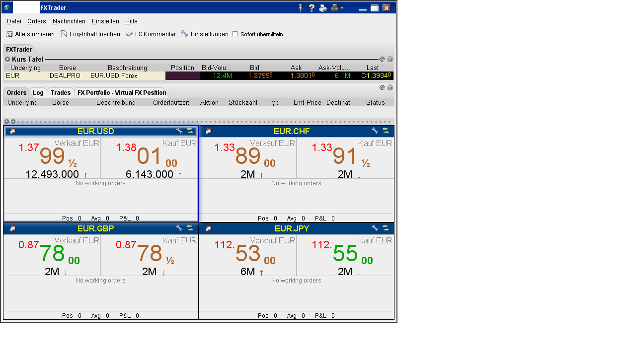624x364 pixels.
Task: Open wrench settings of EUR.JPY cell
Action: (x=375, y=228)
